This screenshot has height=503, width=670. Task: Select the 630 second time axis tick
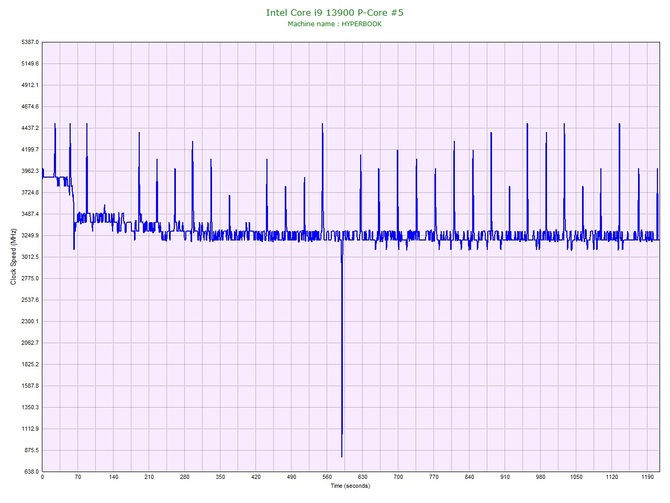pyautogui.click(x=362, y=478)
